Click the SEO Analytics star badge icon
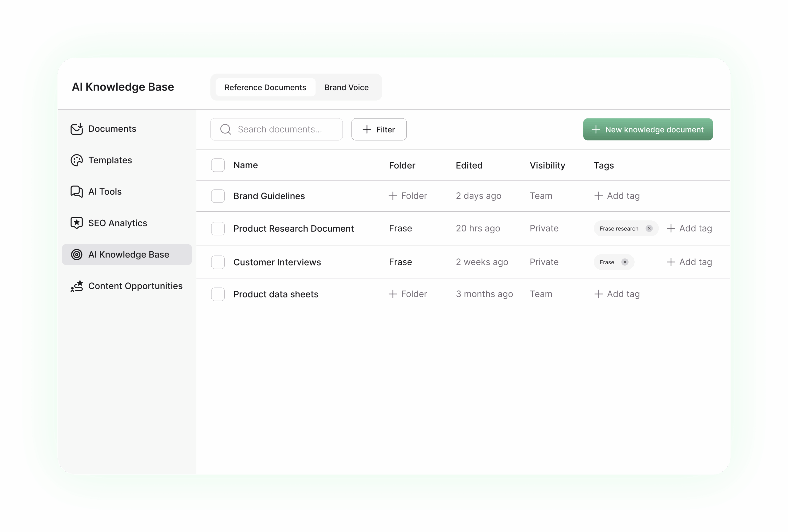 (77, 223)
